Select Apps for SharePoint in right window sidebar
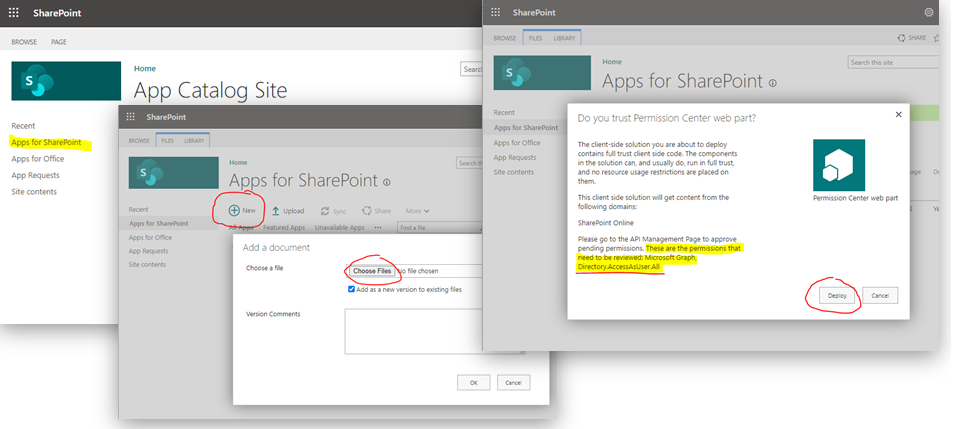 pos(526,128)
